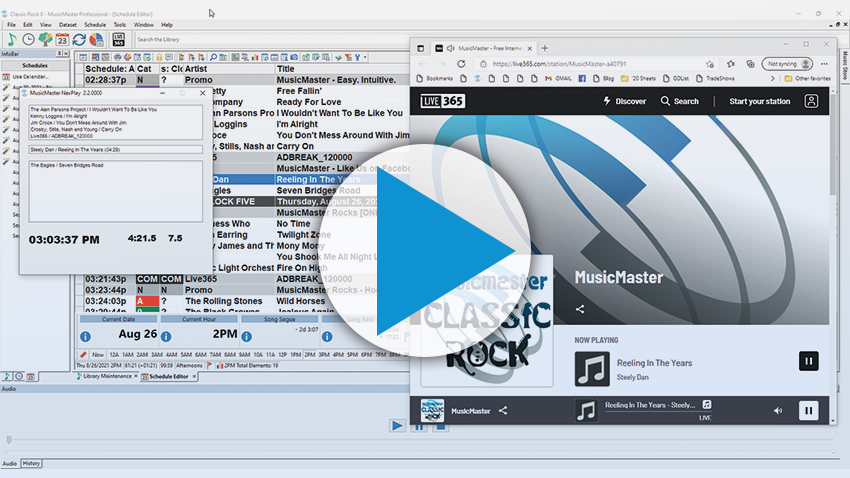
Task: Open the browser three-dots settings menu
Action: pos(822,63)
